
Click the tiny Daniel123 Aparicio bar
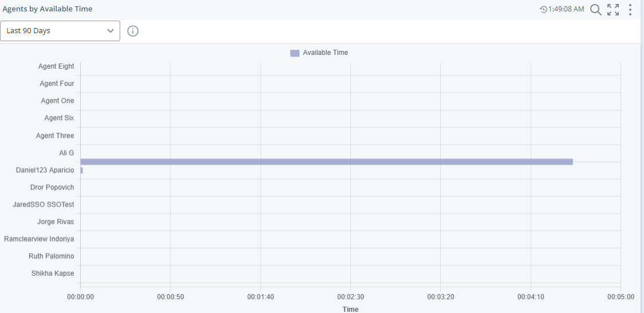pyautogui.click(x=82, y=171)
